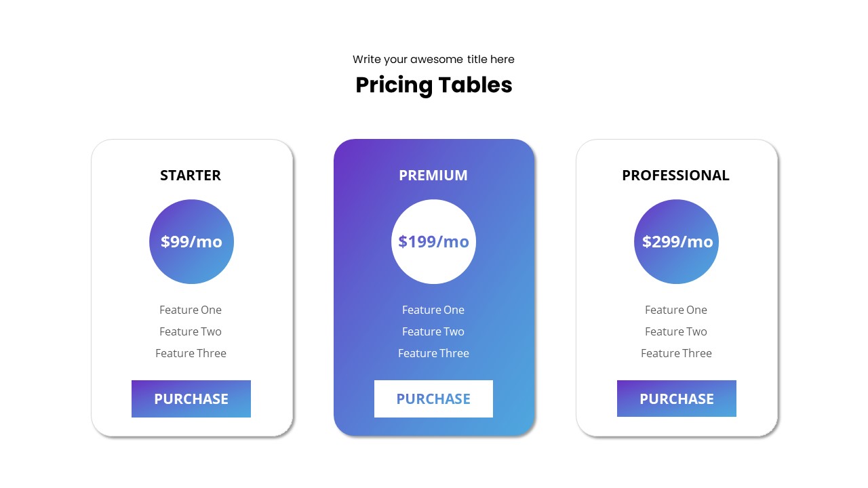Select Feature Two in the Starter card
This screenshot has height=488, width=868.
191,331
